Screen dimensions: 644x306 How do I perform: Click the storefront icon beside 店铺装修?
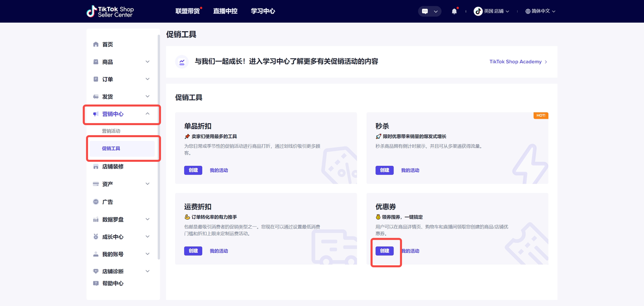96,166
